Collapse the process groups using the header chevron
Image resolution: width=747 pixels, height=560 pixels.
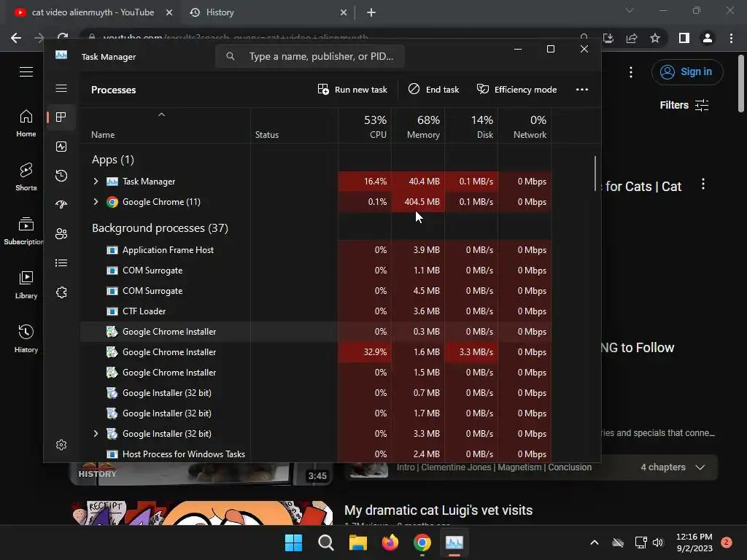[161, 114]
